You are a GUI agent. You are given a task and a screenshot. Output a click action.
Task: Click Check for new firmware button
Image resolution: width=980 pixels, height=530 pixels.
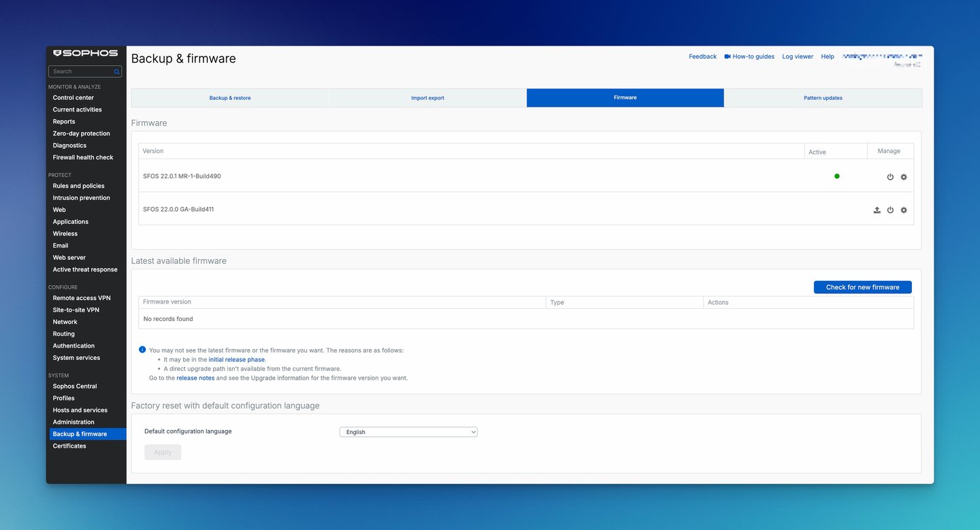[x=862, y=287]
